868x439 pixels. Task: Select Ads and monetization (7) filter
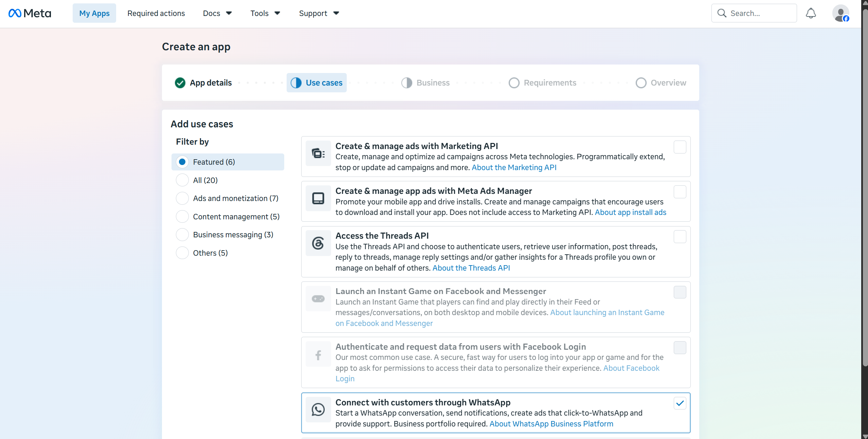(227, 198)
